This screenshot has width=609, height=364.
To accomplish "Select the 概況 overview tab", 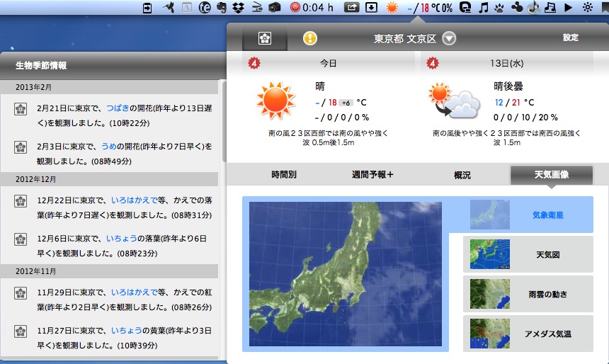I will [462, 174].
